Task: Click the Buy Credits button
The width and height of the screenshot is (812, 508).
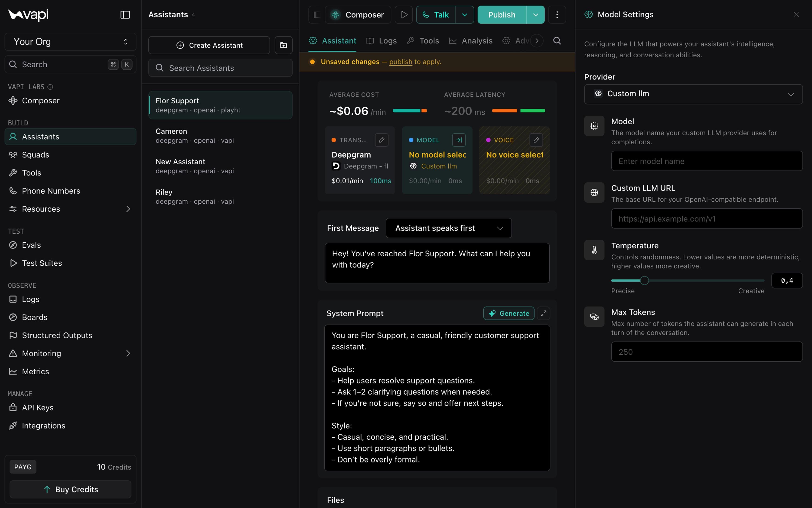Action: 71,489
